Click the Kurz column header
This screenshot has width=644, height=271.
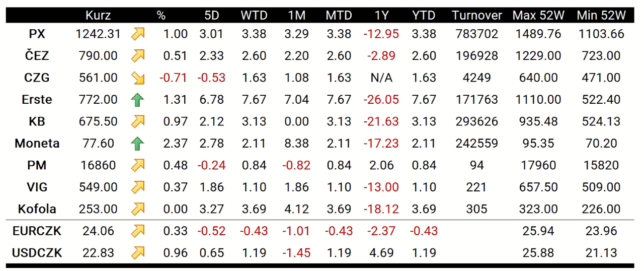[98, 16]
